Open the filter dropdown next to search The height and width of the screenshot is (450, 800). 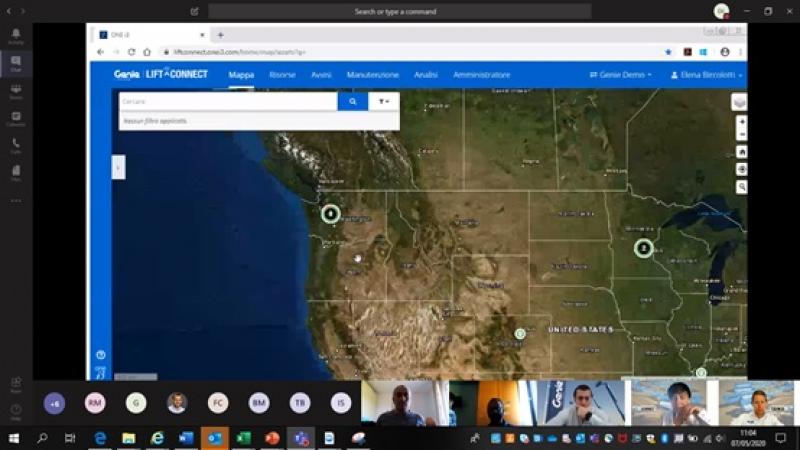tap(384, 102)
